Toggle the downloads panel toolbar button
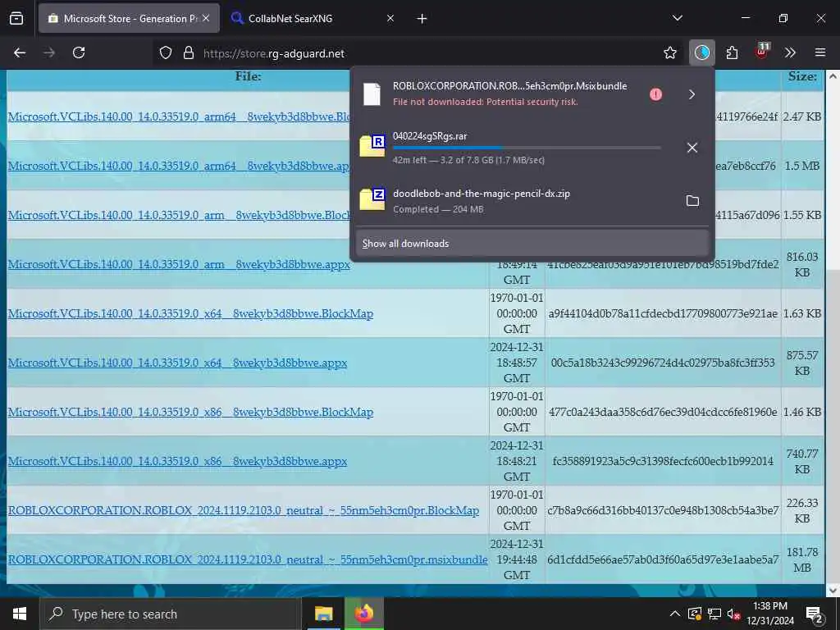Viewport: 840px width, 630px height. click(x=702, y=52)
